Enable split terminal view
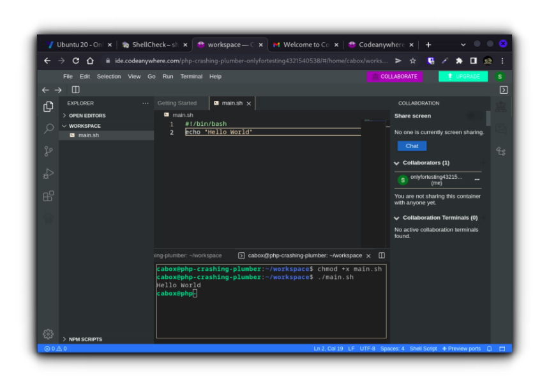 [382, 255]
